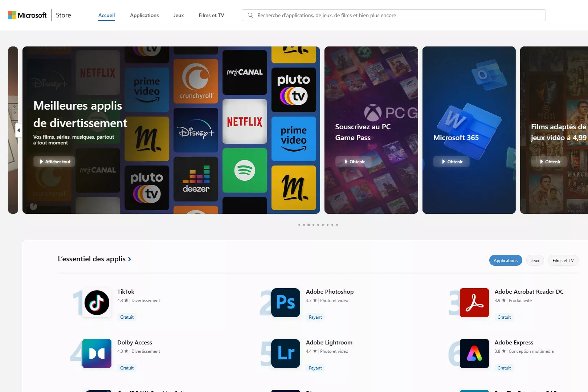Viewport: 588px width, 392px height.
Task: Open the TikTok app icon
Action: [97, 303]
